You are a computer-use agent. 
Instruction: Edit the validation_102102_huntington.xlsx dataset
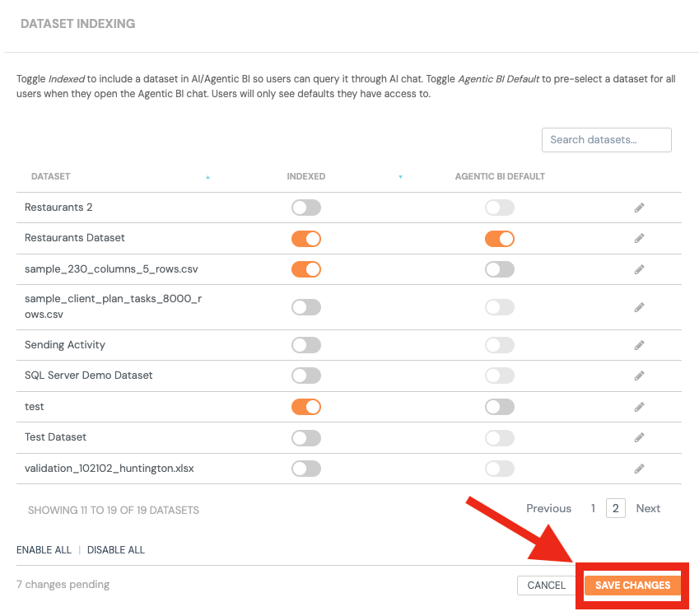click(x=639, y=469)
